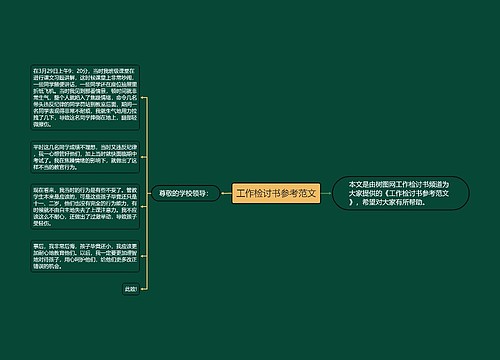Select the central node 工作检讨书参考范文
Screen dimensions: 500x360
[276, 193]
